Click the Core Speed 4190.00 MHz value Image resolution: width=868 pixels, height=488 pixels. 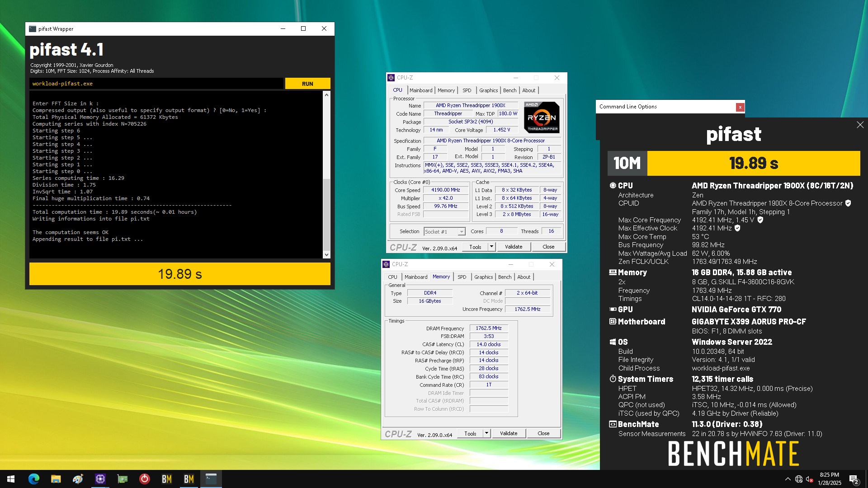click(446, 190)
